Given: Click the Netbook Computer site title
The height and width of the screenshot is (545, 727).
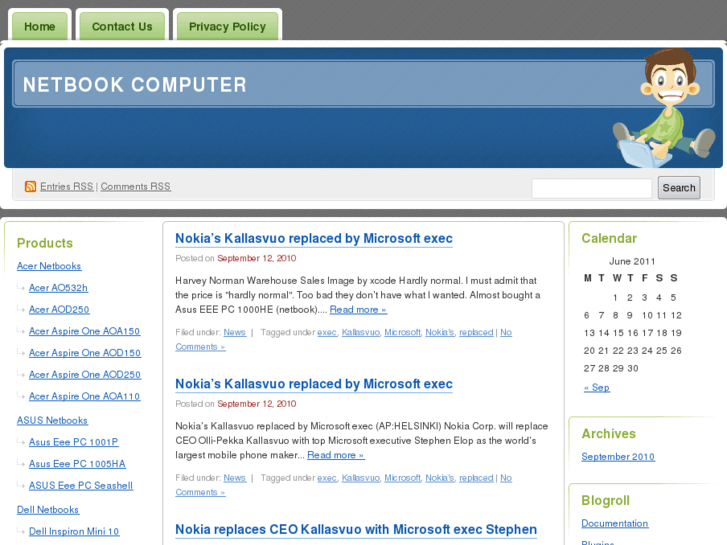Looking at the screenshot, I should [x=134, y=85].
